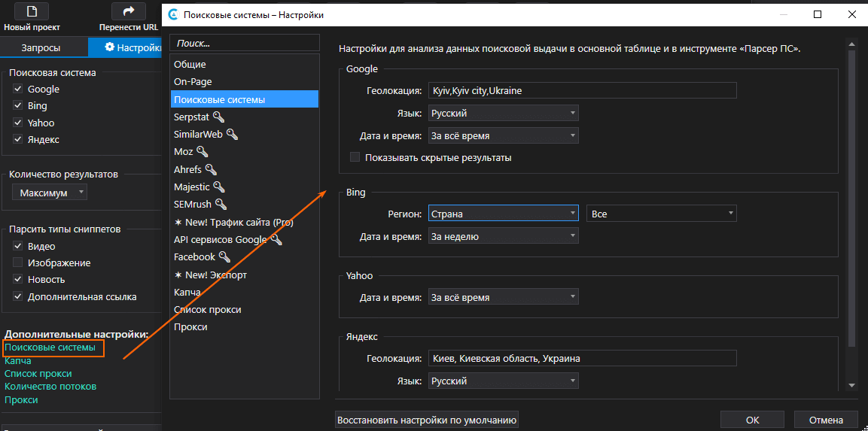Click Отмена button
This screenshot has height=431, width=868.
(825, 420)
